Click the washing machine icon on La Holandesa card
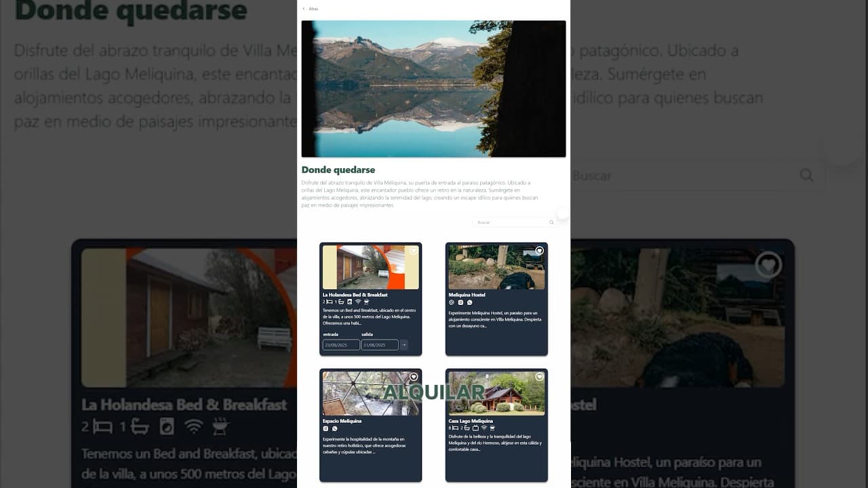The height and width of the screenshot is (488, 868). click(350, 302)
